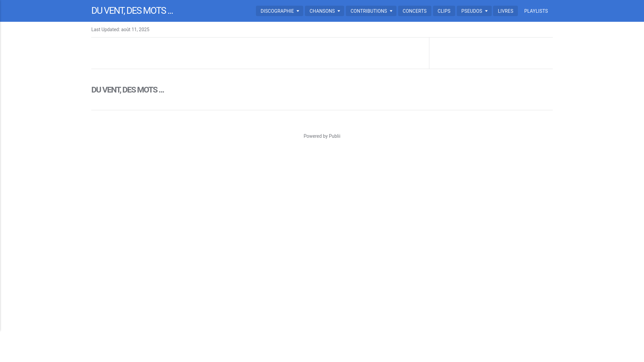
Task: Open the CONTRIBUTIONS menu
Action: click(371, 11)
